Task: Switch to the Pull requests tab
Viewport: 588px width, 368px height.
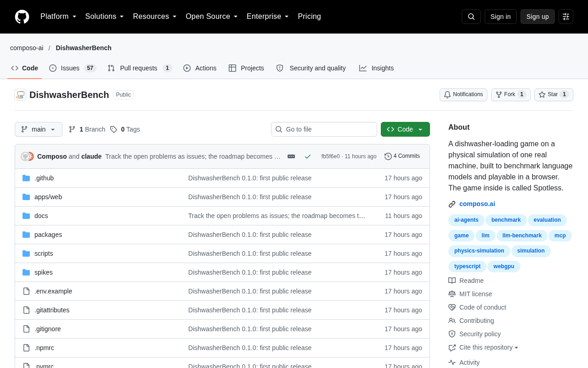Action: pos(140,68)
